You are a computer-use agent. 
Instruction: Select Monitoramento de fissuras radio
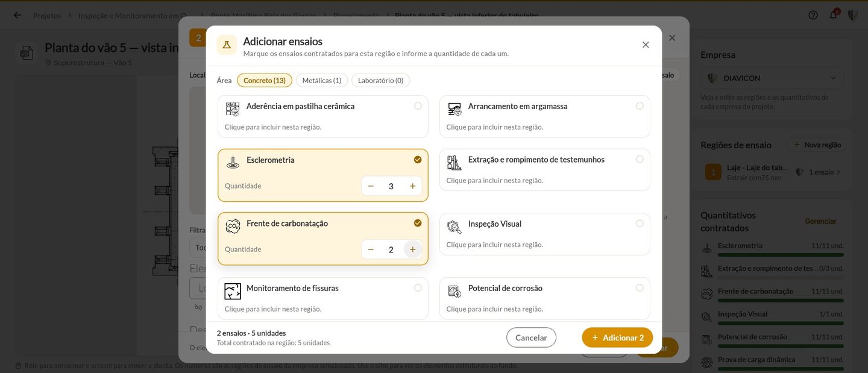coord(418,288)
